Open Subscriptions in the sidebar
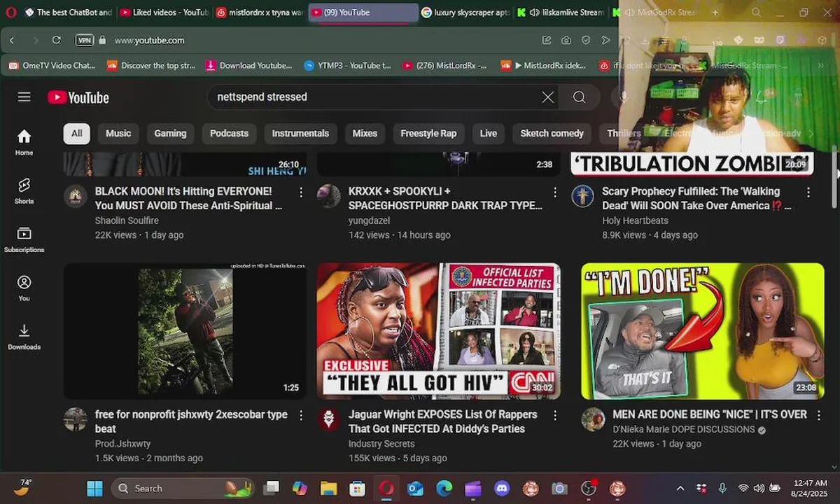This screenshot has width=840, height=504. (24, 239)
